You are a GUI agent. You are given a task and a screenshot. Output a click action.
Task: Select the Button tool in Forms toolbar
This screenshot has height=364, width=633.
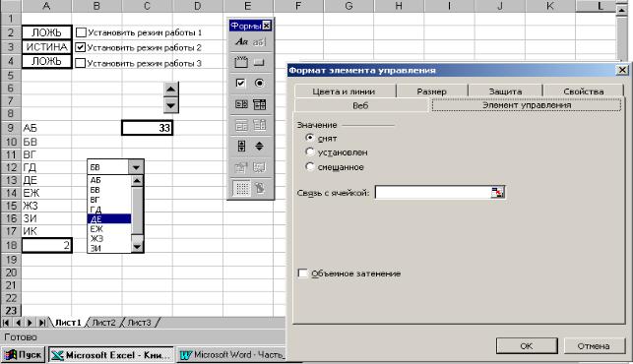(260, 62)
